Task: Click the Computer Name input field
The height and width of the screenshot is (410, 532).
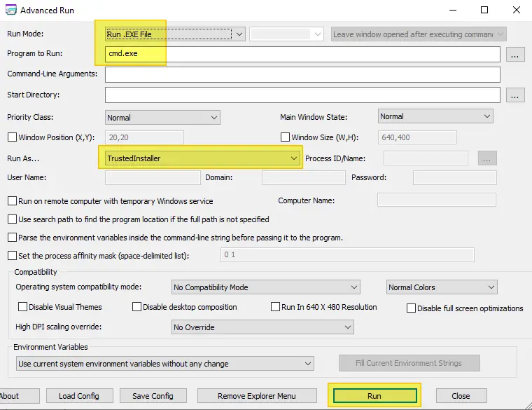Action: pyautogui.click(x=437, y=200)
